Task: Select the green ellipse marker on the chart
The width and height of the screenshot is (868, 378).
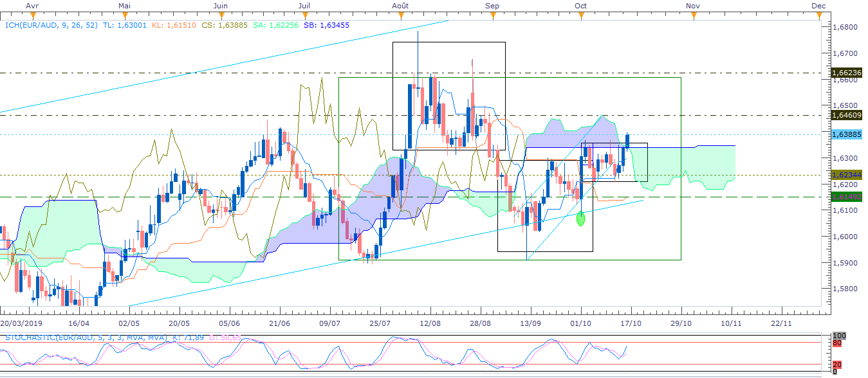Action: (580, 219)
